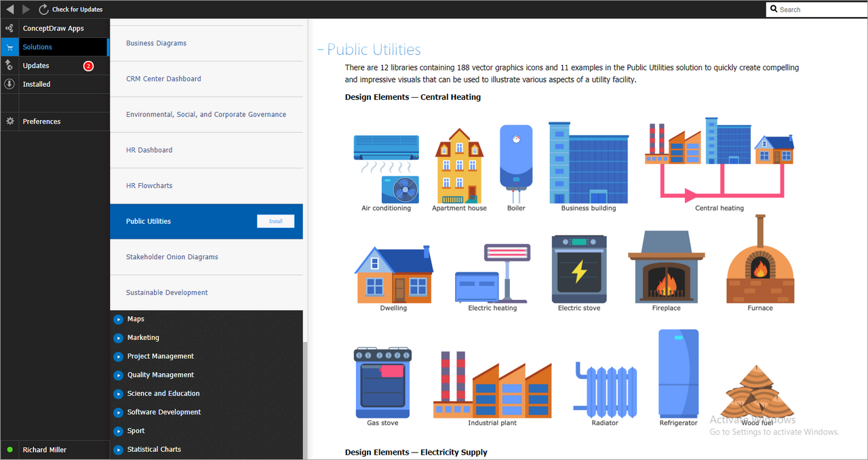Click the online status green dot
Screen dimensions: 868x460
(x=9, y=450)
